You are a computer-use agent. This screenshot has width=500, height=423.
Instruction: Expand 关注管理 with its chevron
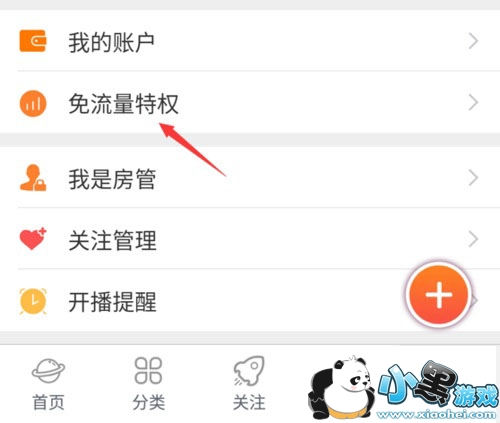[x=473, y=239]
